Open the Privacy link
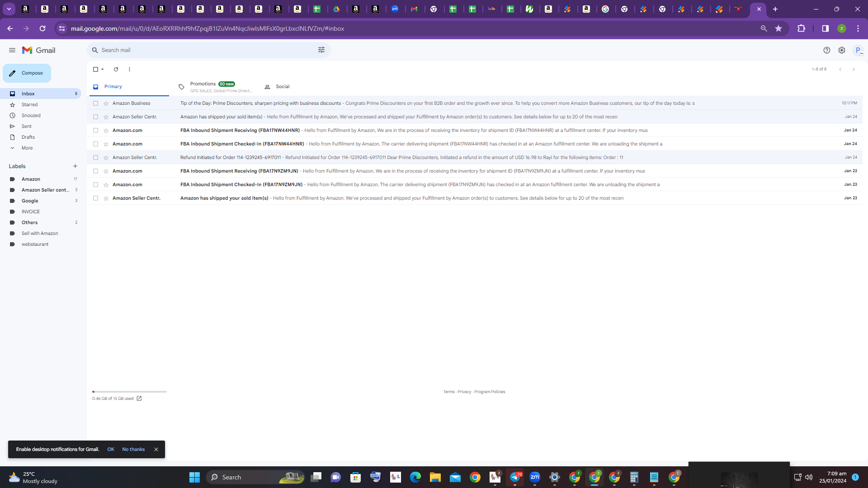Screen dimensions: 868x488 point(464,392)
